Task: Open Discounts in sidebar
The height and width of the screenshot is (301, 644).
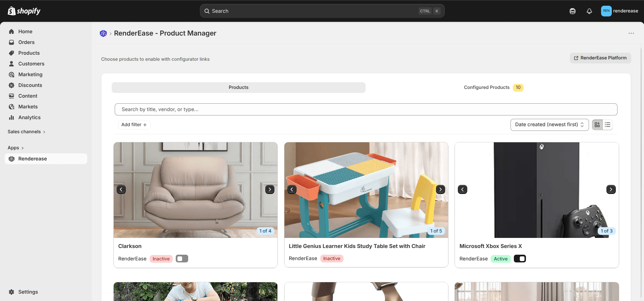Action: [46, 85]
